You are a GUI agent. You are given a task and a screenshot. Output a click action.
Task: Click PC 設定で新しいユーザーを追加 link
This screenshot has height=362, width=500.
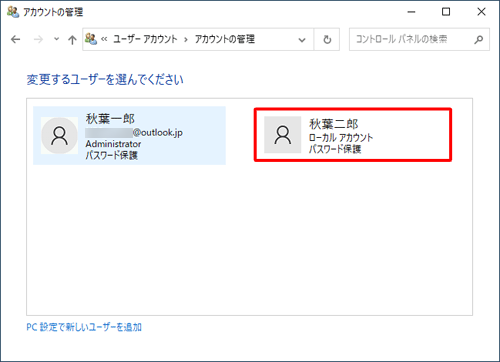84,327
